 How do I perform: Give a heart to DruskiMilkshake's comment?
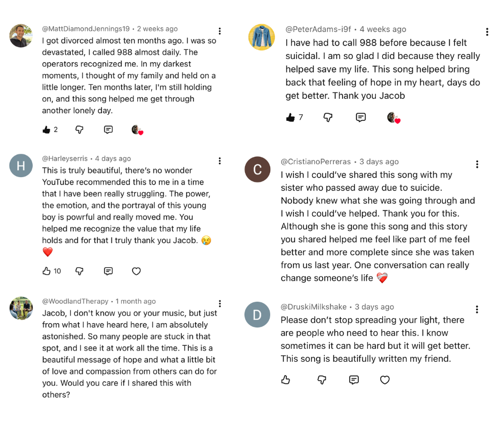[384, 380]
